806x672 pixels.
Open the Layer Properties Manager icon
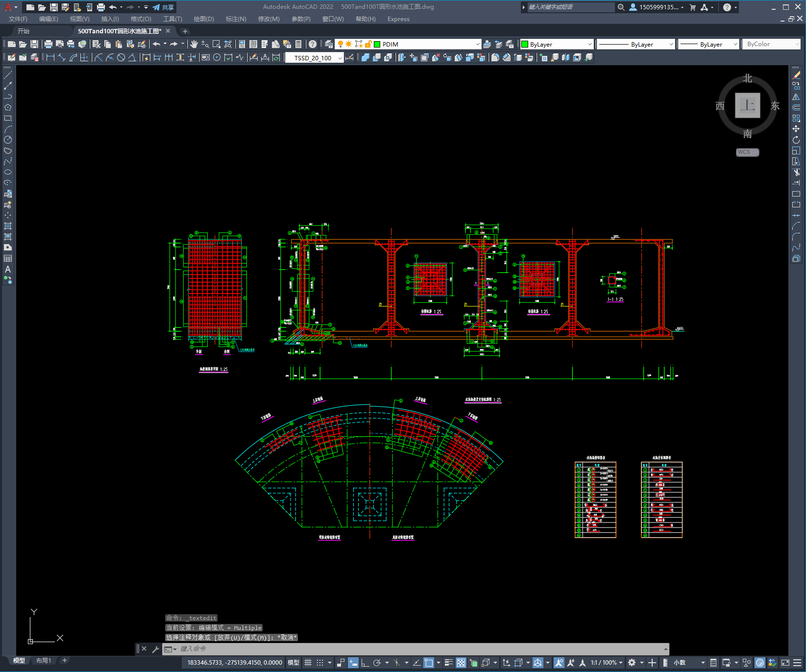329,44
